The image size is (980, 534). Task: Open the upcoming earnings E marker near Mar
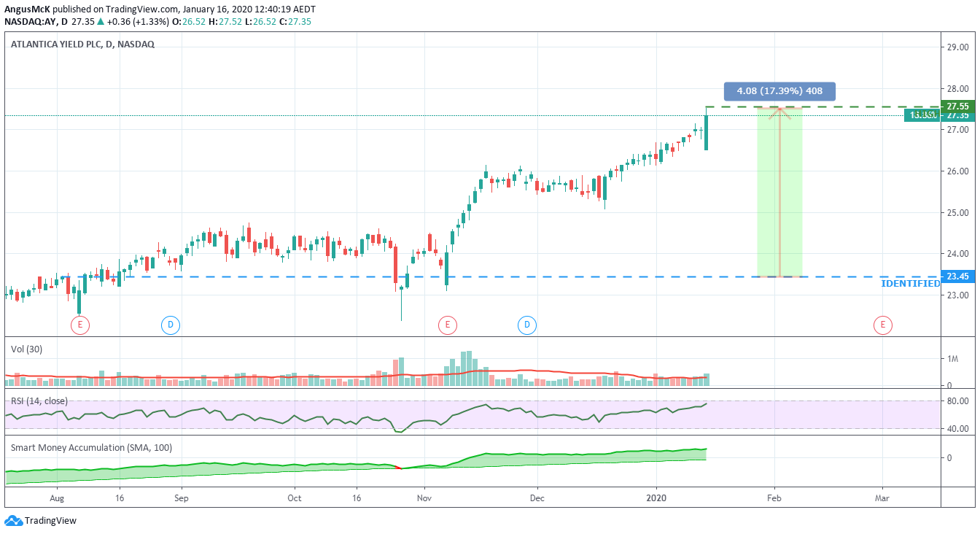(x=882, y=325)
